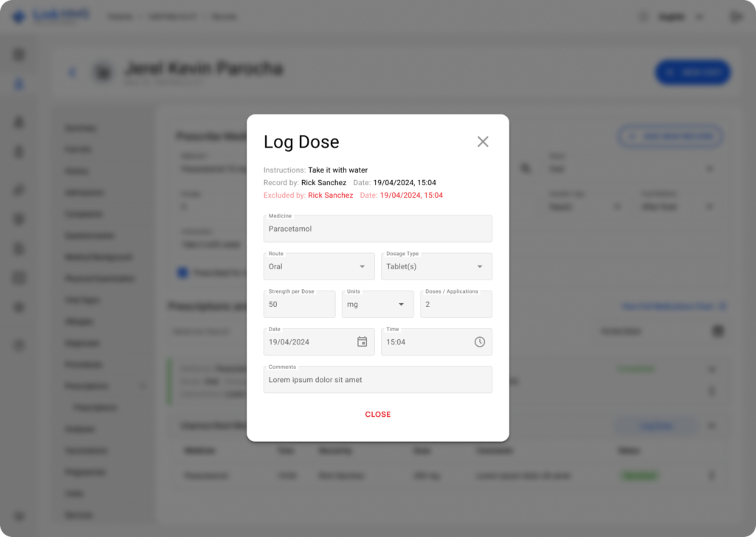
Task: Click the Medicine field containing Paracetamol
Action: 377,229
